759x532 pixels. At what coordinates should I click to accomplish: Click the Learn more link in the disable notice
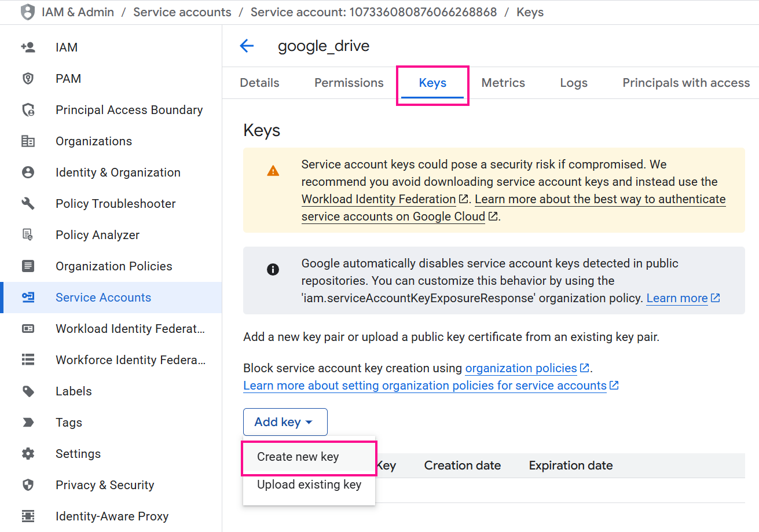[x=677, y=298]
